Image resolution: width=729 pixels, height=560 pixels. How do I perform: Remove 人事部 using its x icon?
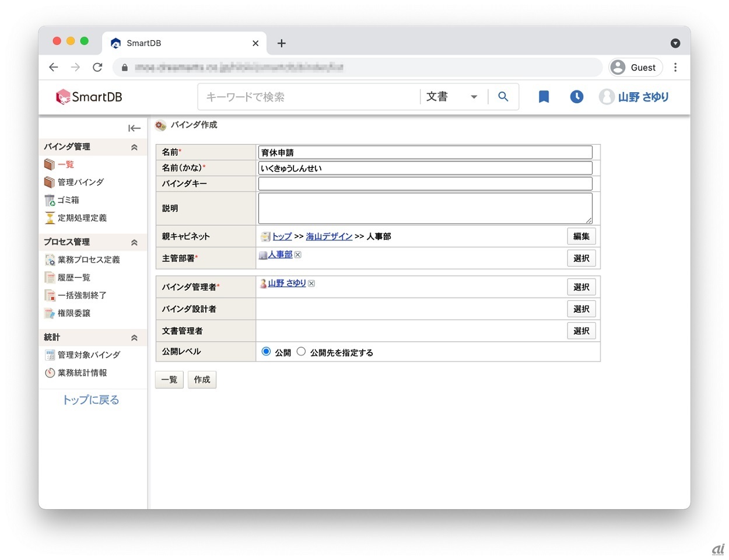(298, 255)
